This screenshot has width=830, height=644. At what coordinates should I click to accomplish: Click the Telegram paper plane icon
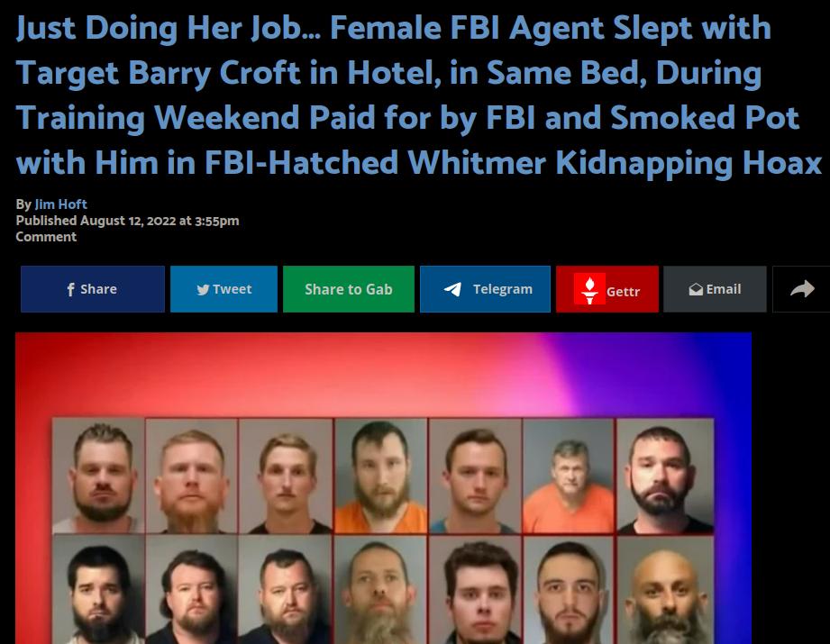[x=452, y=289]
